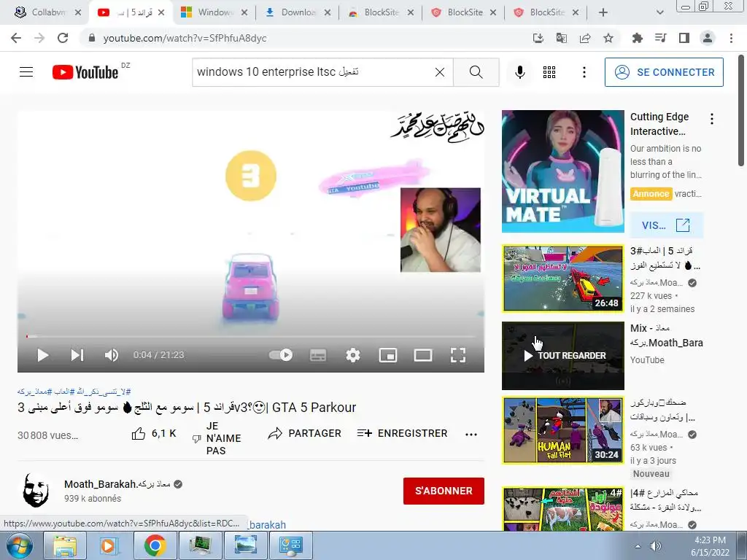Open Moath_Barakah channel name link
747x560 pixels.
click(117, 484)
